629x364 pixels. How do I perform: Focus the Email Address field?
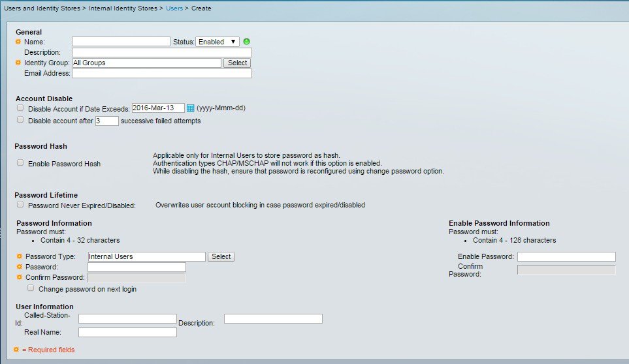click(162, 73)
